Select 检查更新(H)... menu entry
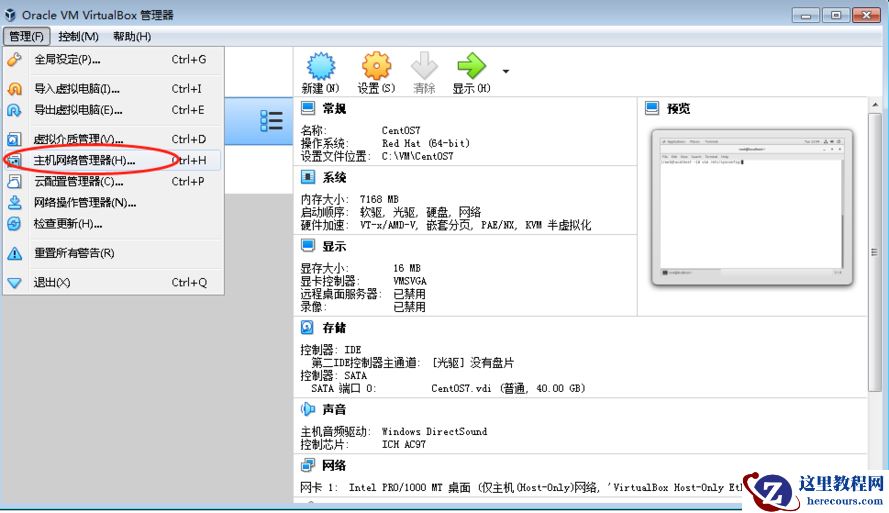This screenshot has height=513, width=889. (x=113, y=224)
